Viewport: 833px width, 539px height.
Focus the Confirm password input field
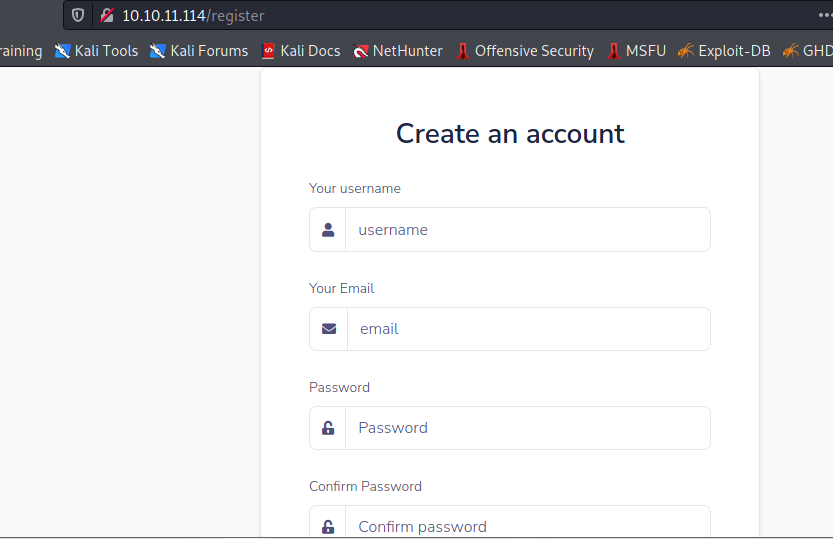point(527,524)
